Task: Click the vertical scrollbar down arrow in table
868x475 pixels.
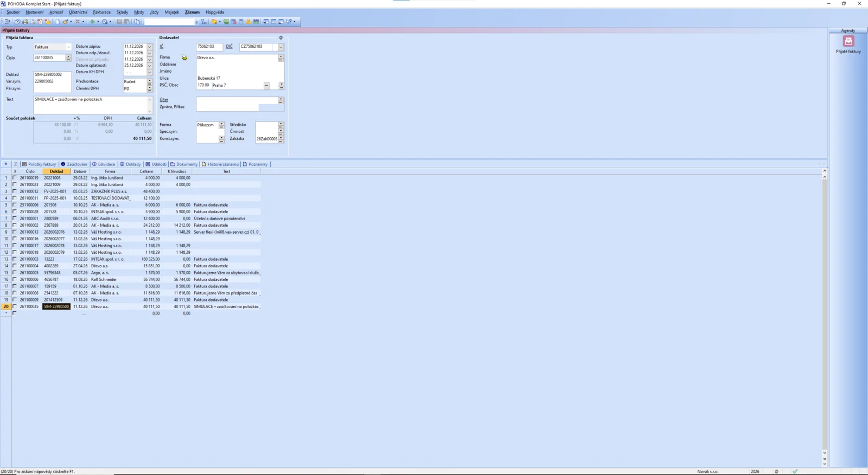Action: click(x=825, y=453)
